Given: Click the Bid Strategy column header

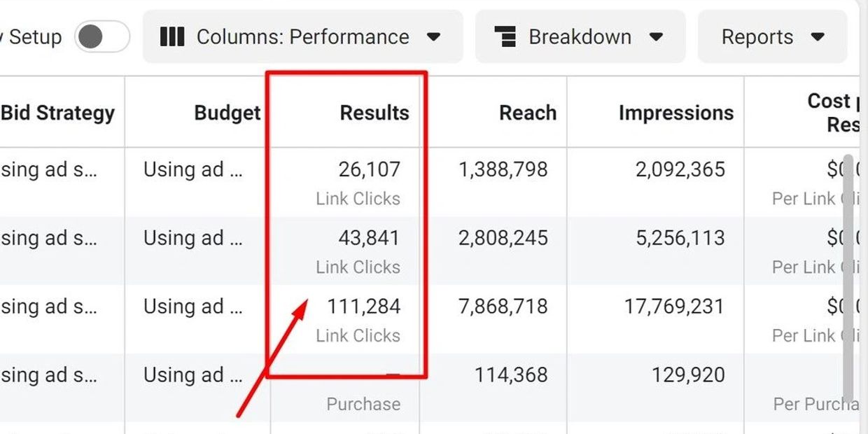Looking at the screenshot, I should 58,113.
